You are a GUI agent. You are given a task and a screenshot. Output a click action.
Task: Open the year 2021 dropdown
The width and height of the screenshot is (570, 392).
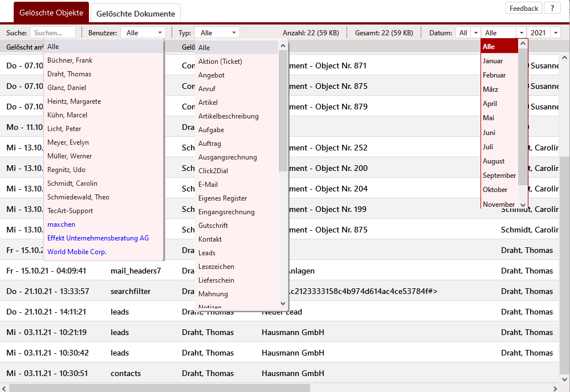[x=556, y=33]
